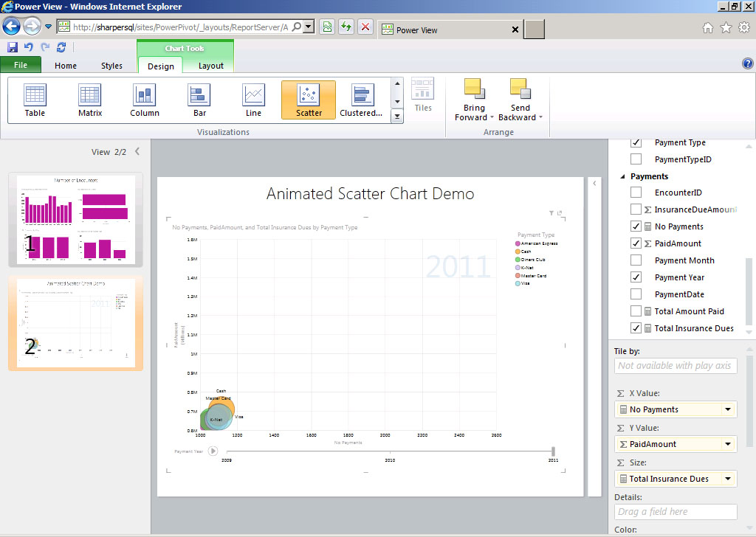This screenshot has width=756, height=537.
Task: Open the Y Value PaidAmount dropdown
Action: point(727,444)
